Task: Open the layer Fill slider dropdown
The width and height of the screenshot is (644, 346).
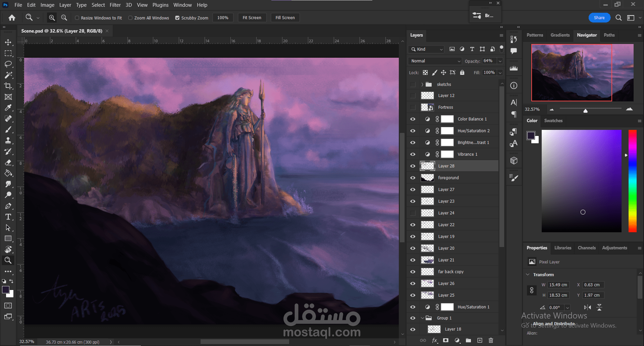Action: (500, 72)
